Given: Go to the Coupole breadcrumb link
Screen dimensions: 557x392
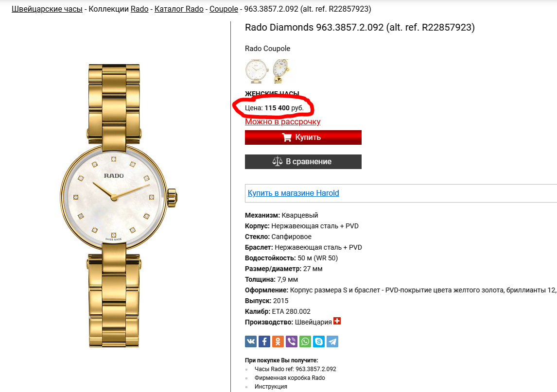Looking at the screenshot, I should pyautogui.click(x=224, y=9).
